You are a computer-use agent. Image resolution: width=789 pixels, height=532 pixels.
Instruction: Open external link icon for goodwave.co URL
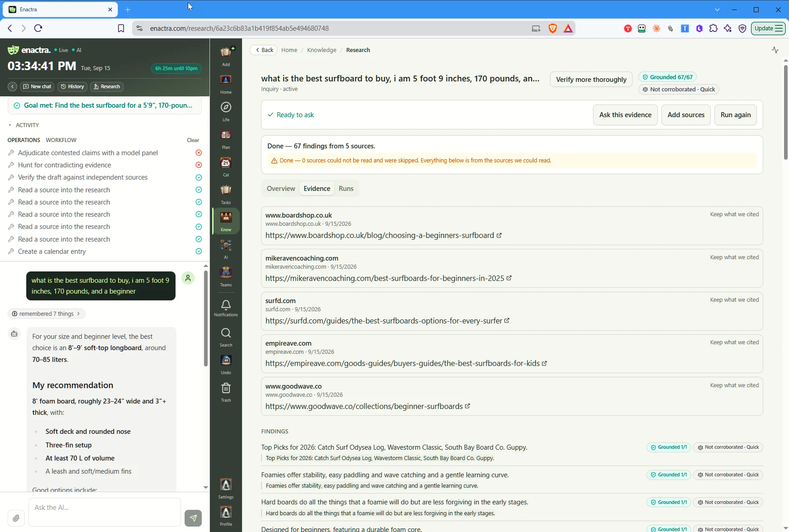point(467,406)
